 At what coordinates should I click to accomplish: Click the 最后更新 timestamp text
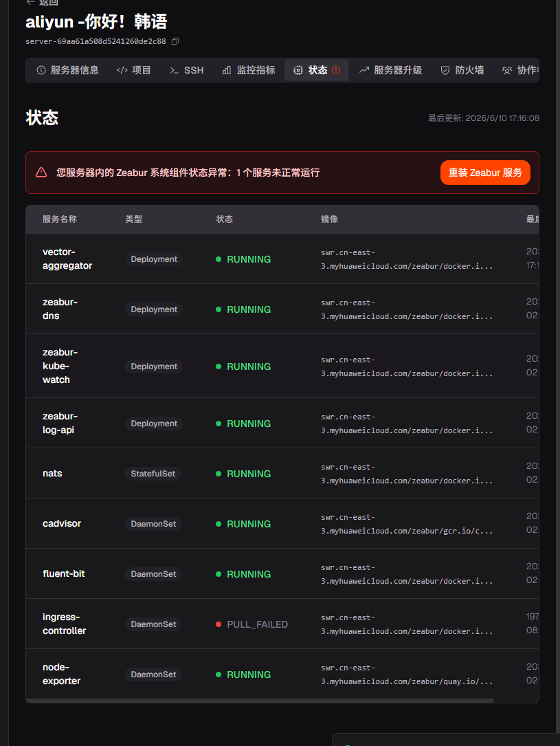coord(484,118)
